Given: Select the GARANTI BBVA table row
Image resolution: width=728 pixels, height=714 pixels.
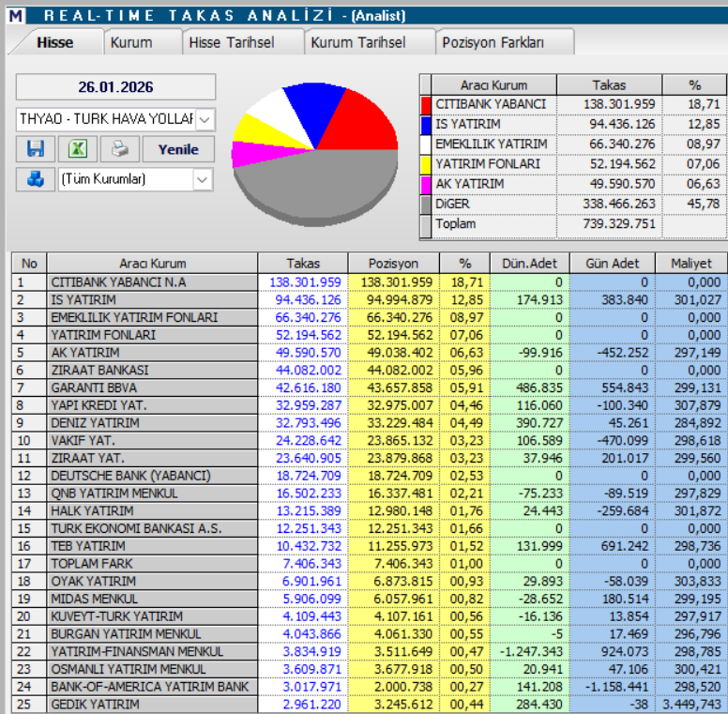Looking at the screenshot, I should point(369,387).
